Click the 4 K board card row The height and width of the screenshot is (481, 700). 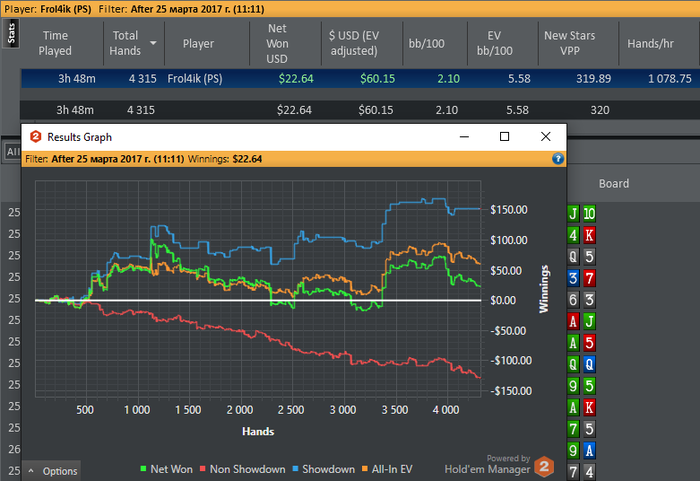click(x=582, y=235)
